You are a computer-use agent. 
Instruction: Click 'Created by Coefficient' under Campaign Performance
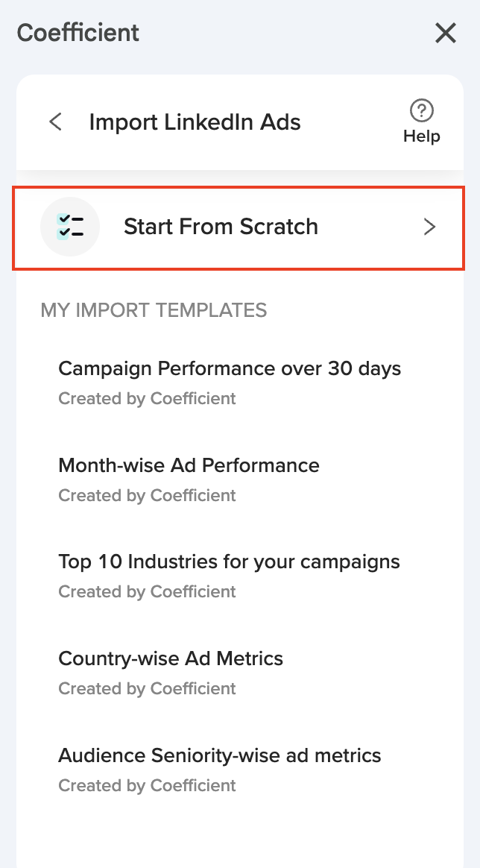147,398
